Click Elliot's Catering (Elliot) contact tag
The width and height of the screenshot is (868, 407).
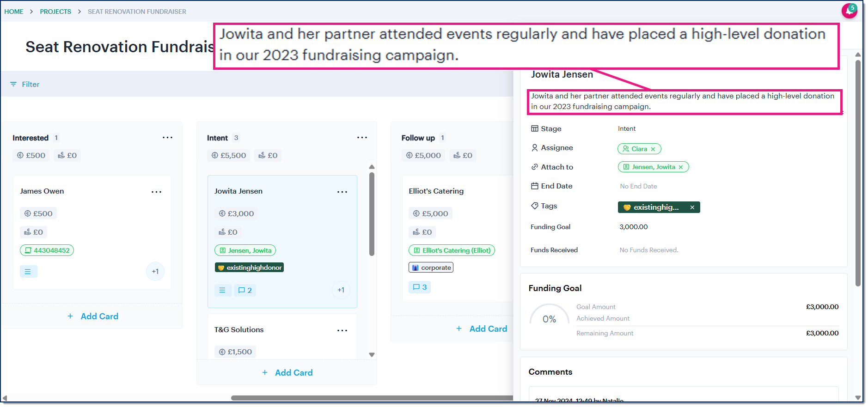[x=452, y=250]
